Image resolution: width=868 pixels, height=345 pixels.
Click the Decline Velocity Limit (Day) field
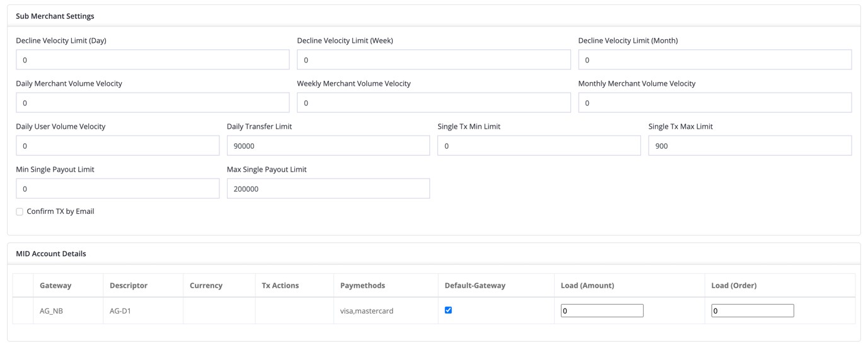[x=153, y=60]
